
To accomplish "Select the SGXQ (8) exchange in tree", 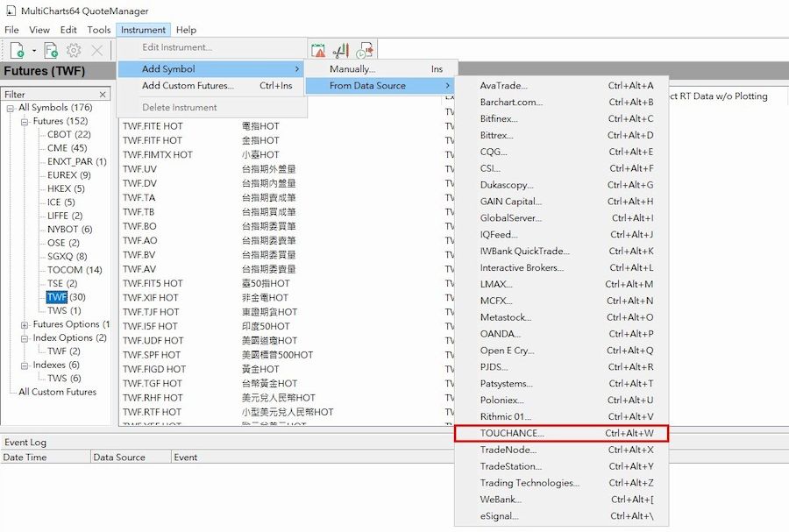I will pos(67,257).
